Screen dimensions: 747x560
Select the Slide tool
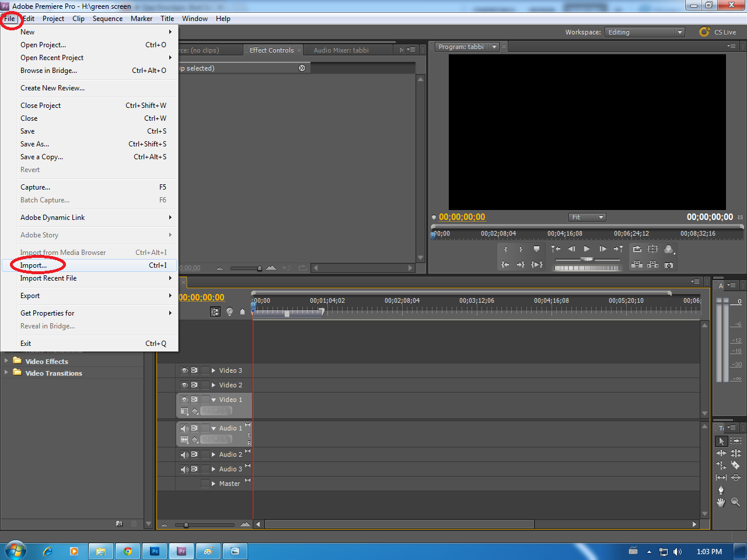[x=736, y=478]
